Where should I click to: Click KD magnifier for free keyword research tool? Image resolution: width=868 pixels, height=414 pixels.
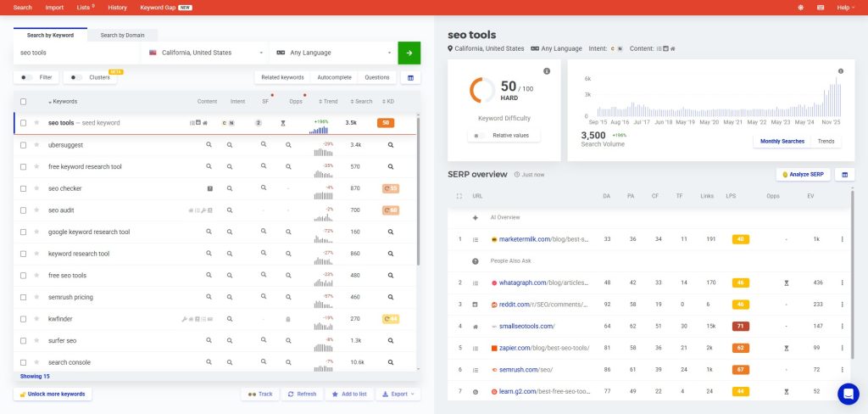pyautogui.click(x=390, y=166)
